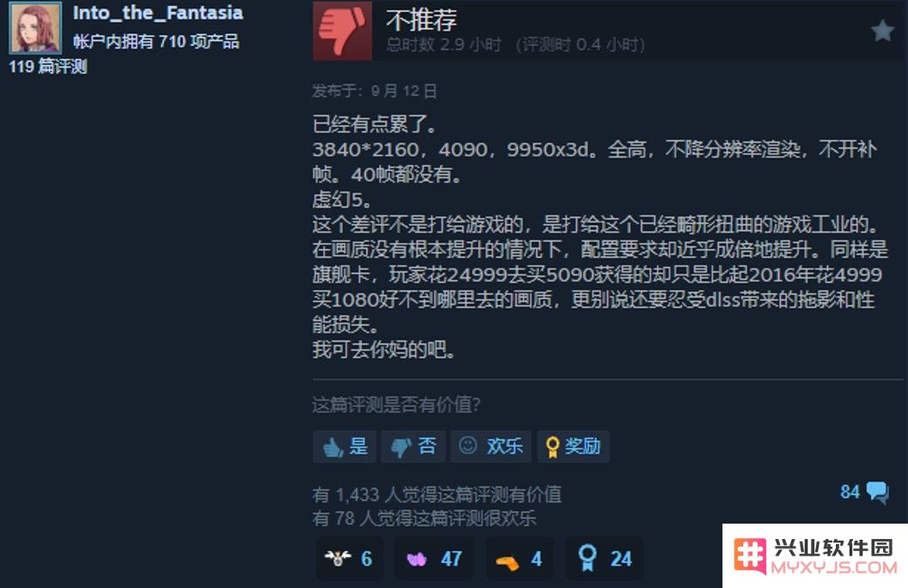The width and height of the screenshot is (908, 588).
Task: Open the Into_the_Fantasia profile name link
Action: pos(158,13)
